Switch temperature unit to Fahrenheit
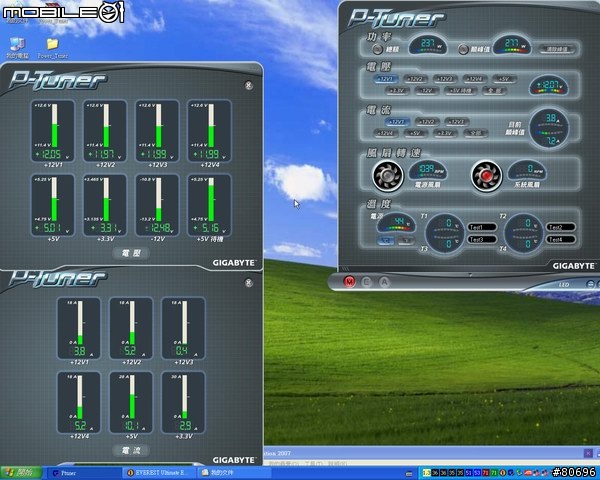 tap(406, 241)
